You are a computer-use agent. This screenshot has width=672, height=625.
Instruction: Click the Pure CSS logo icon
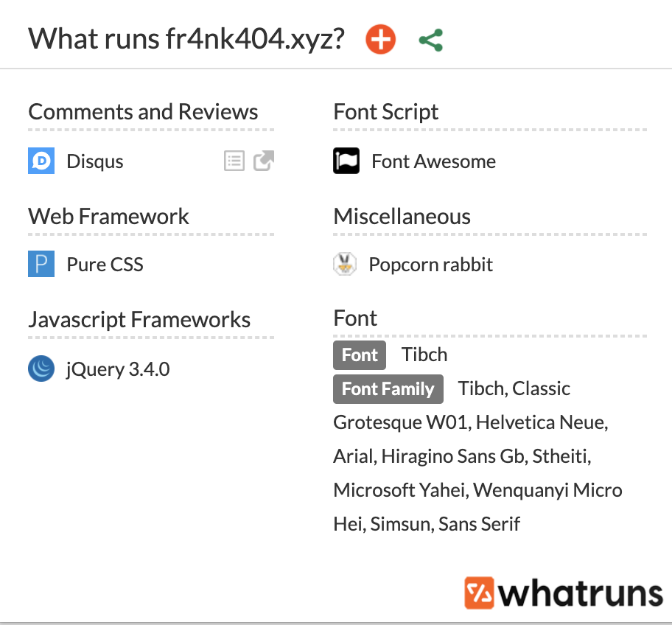click(41, 264)
